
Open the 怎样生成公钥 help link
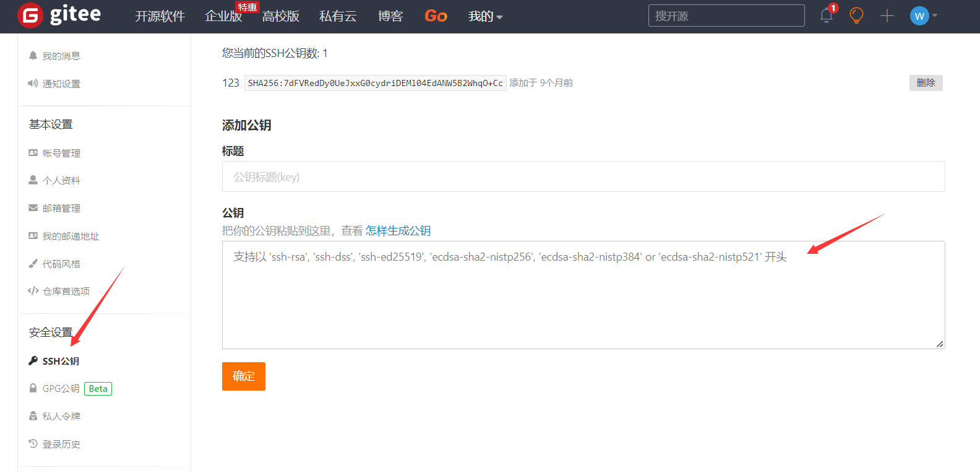[398, 231]
